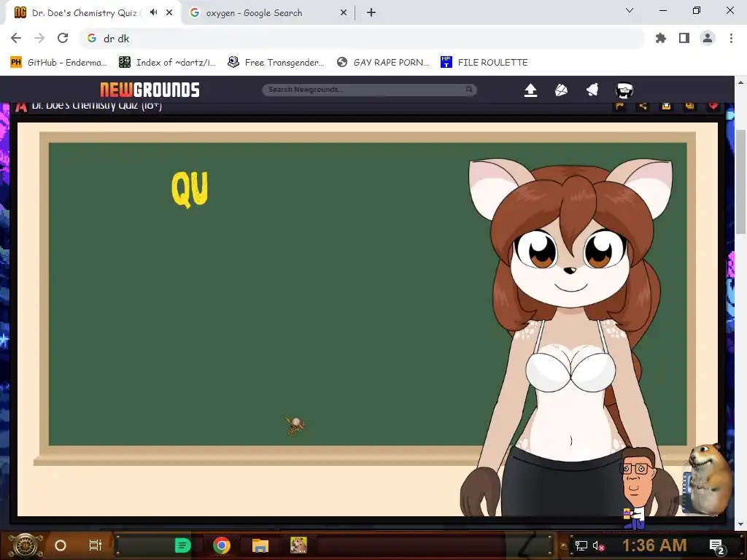
Task: Open the Newgrounds notifications bell
Action: pos(592,90)
